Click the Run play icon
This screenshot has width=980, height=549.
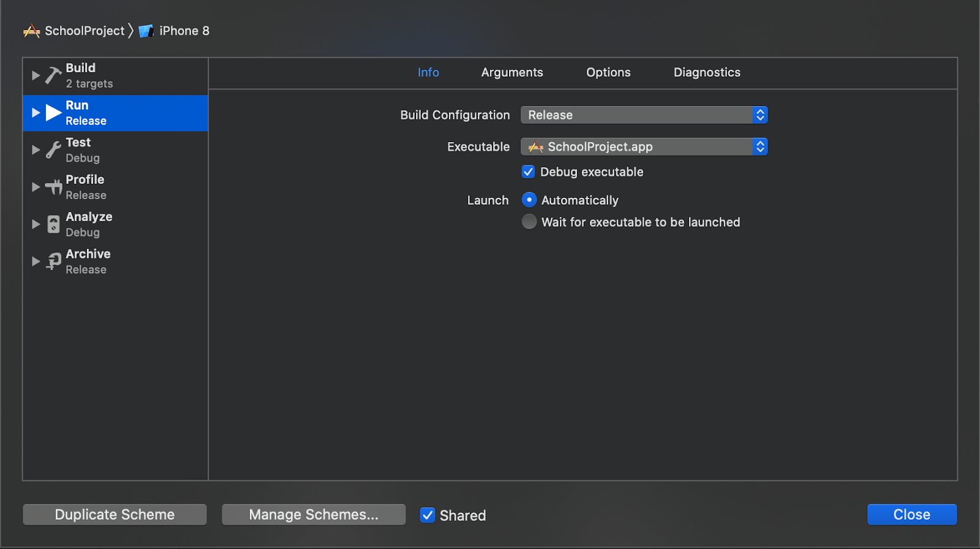[54, 113]
